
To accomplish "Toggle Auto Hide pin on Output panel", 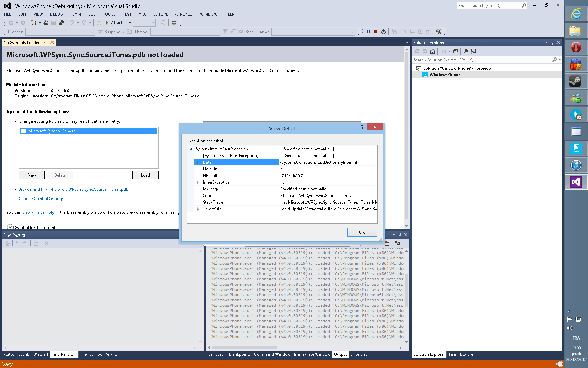I will (400, 235).
